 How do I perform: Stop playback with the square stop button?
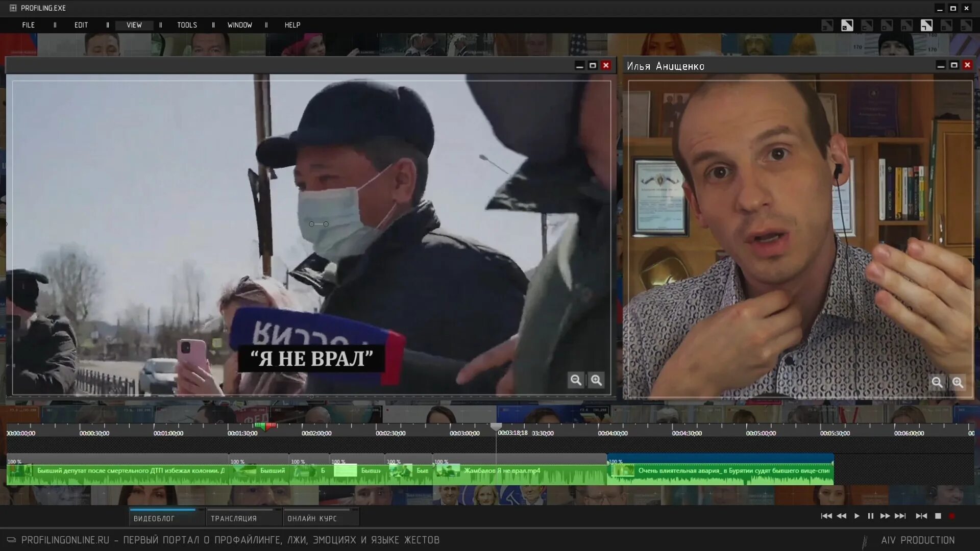938,516
